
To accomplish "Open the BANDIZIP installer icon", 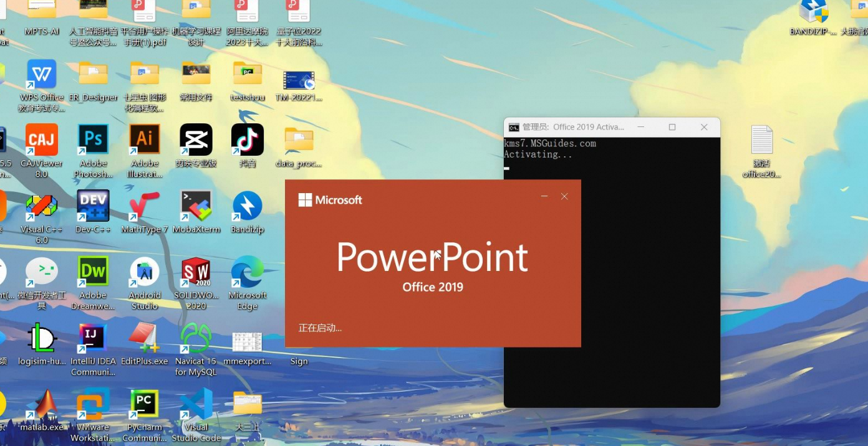I will pyautogui.click(x=814, y=11).
